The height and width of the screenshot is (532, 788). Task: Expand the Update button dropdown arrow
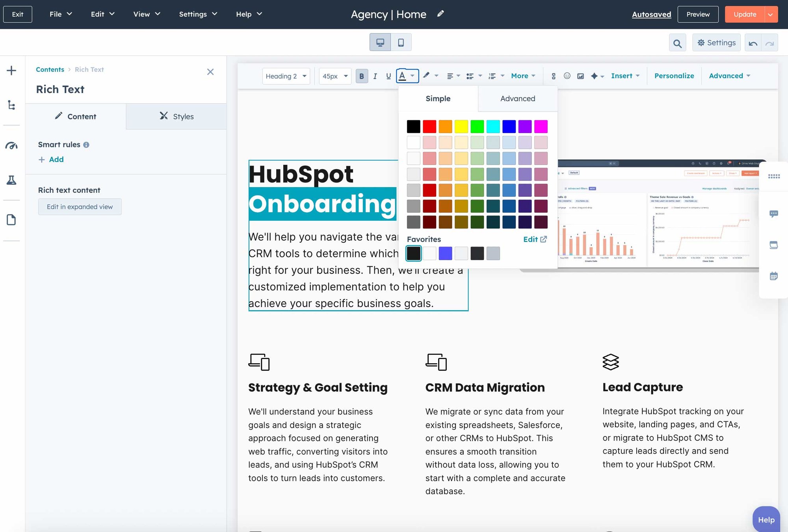pyautogui.click(x=770, y=15)
